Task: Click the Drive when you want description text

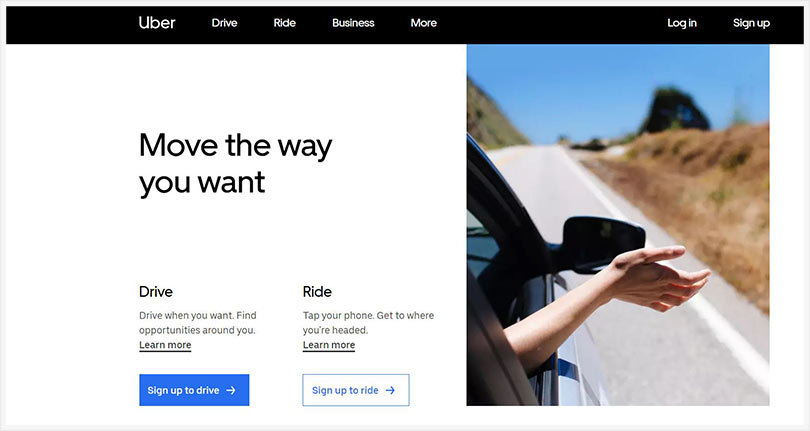Action: pos(198,322)
